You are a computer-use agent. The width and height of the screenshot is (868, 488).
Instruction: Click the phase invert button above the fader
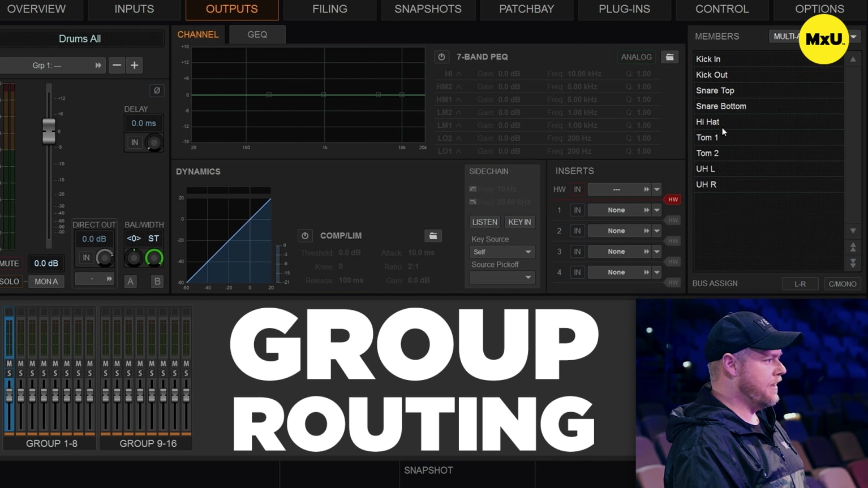157,90
